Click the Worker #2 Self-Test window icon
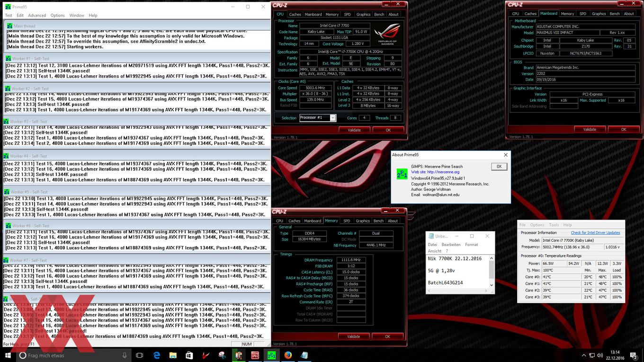The width and height of the screenshot is (644, 362). coord(8,88)
